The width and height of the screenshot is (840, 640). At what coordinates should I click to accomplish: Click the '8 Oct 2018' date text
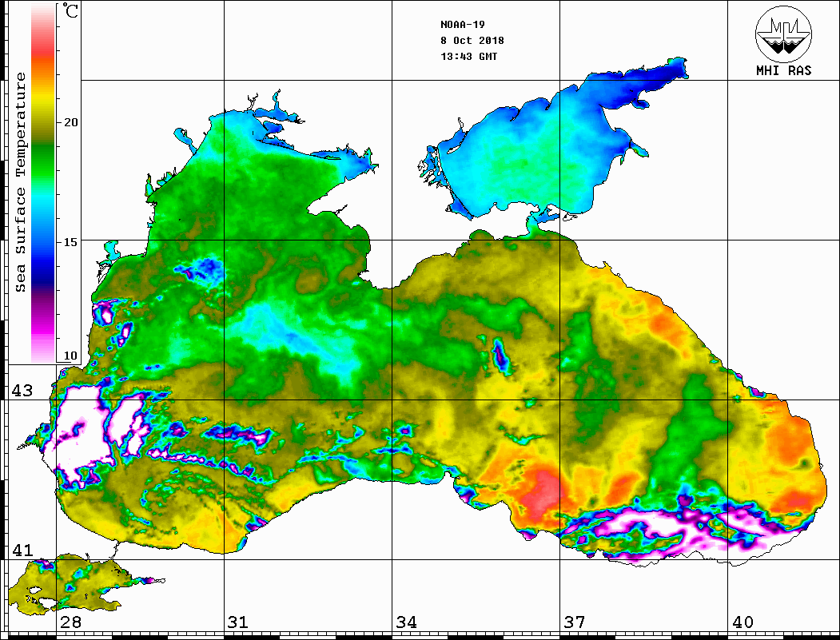tap(472, 41)
